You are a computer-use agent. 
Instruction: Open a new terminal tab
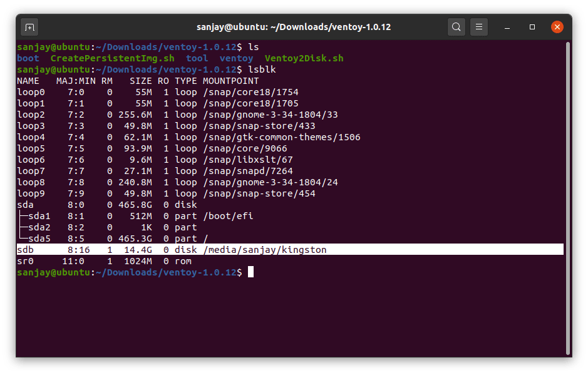pos(29,26)
